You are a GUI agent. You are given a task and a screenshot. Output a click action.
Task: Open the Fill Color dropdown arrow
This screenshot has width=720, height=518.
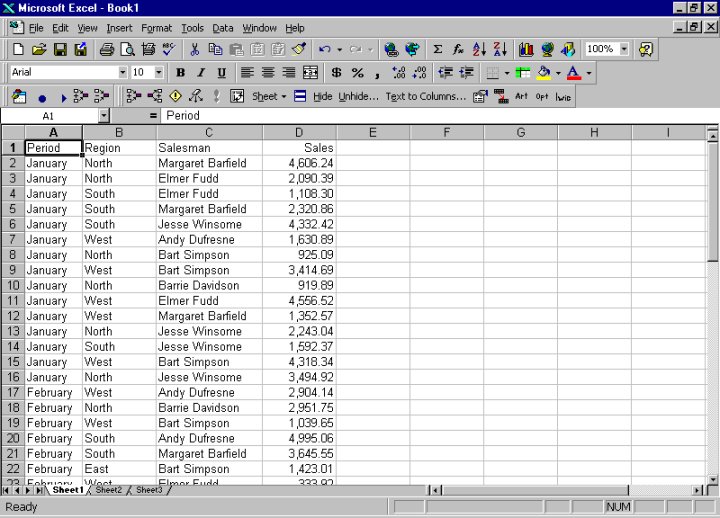[558, 73]
